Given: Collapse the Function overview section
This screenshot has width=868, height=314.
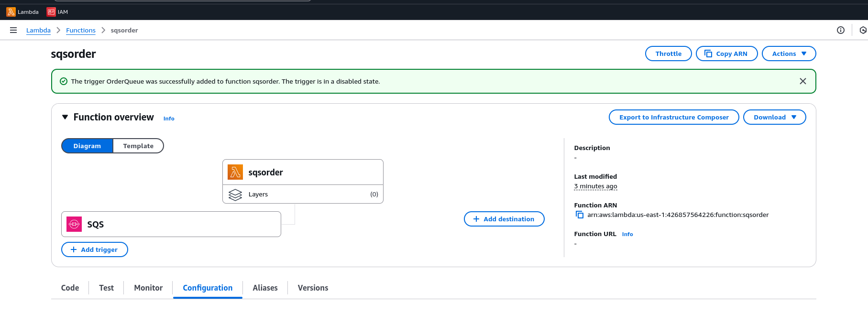Looking at the screenshot, I should (65, 117).
